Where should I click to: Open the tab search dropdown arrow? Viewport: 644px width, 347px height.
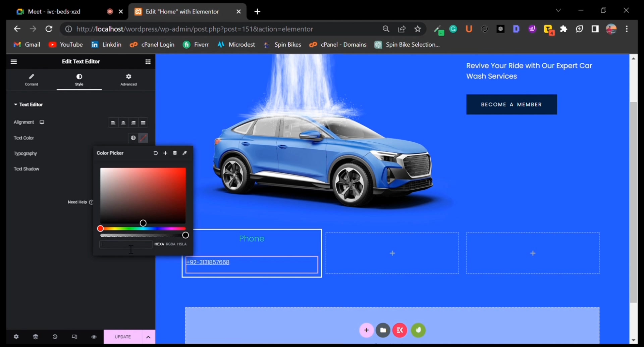pos(558,10)
